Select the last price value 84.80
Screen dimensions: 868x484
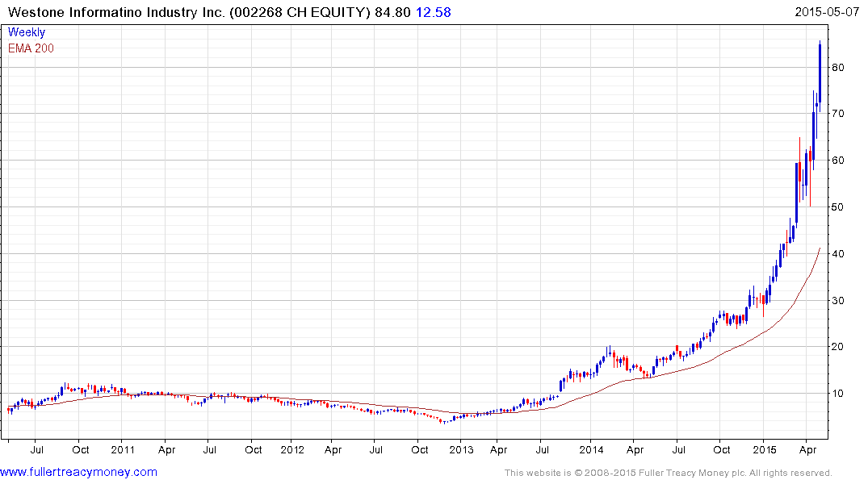[x=392, y=12]
